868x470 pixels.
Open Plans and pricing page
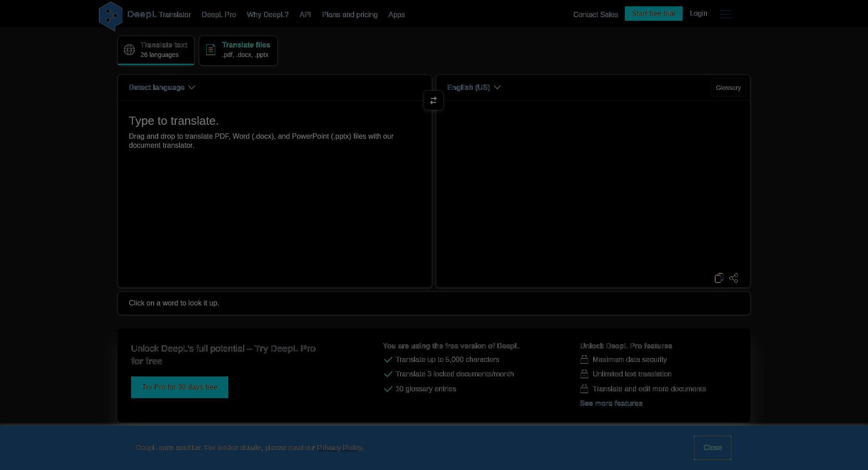pyautogui.click(x=349, y=14)
